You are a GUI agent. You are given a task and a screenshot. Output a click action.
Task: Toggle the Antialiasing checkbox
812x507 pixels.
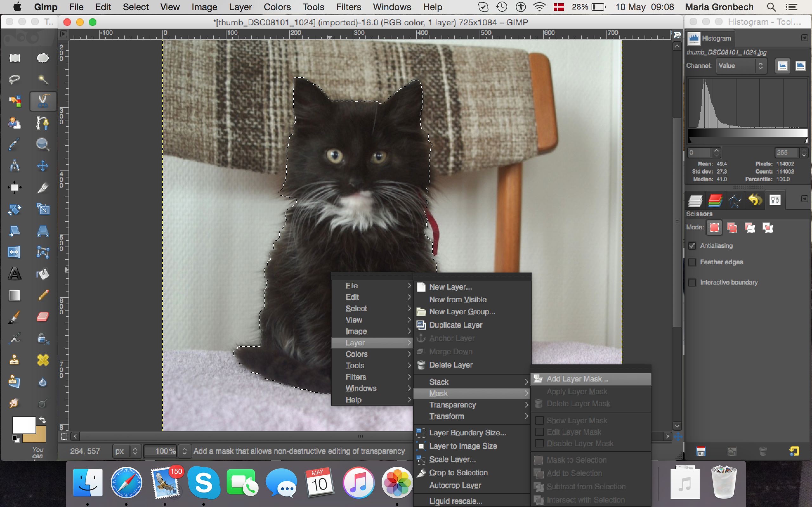point(692,246)
